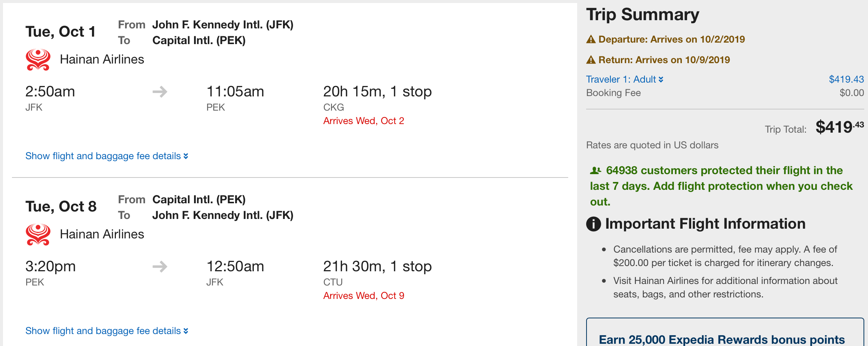This screenshot has height=346, width=868.
Task: Click the red Arrives Wed, Oct 9 notice
Action: (363, 296)
